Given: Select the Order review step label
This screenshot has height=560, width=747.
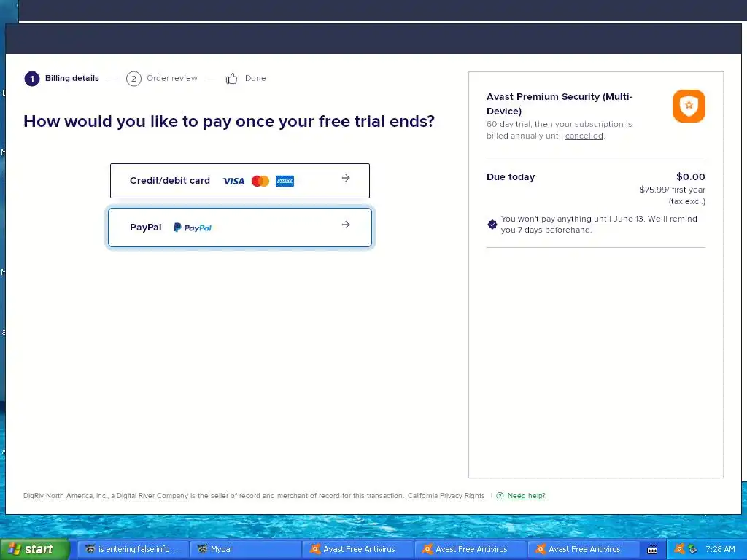Looking at the screenshot, I should 172,78.
